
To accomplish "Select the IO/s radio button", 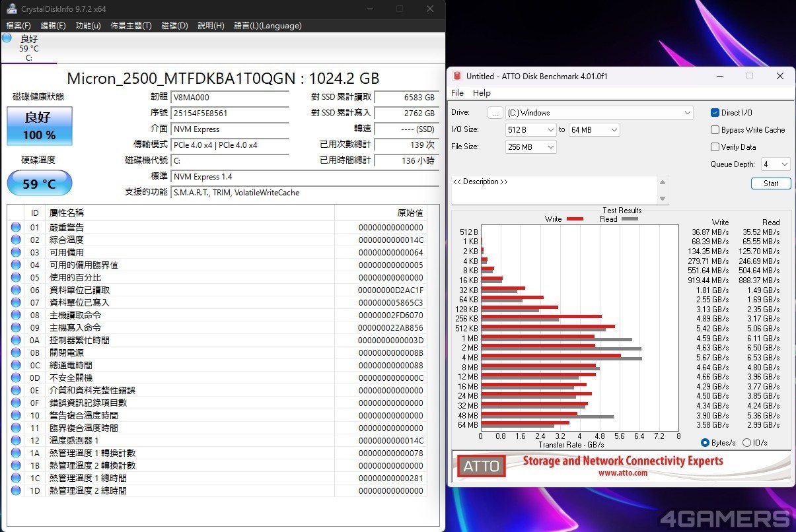I will click(746, 443).
